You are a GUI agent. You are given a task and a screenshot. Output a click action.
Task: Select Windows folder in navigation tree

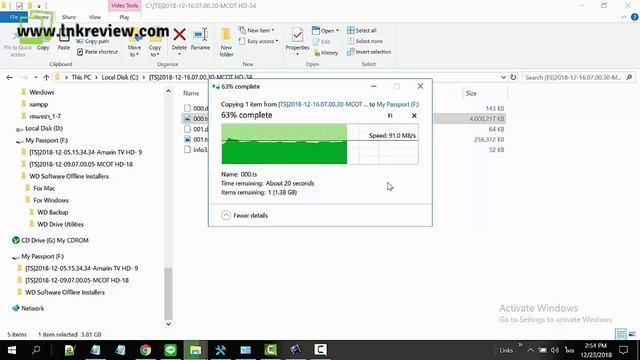point(42,92)
